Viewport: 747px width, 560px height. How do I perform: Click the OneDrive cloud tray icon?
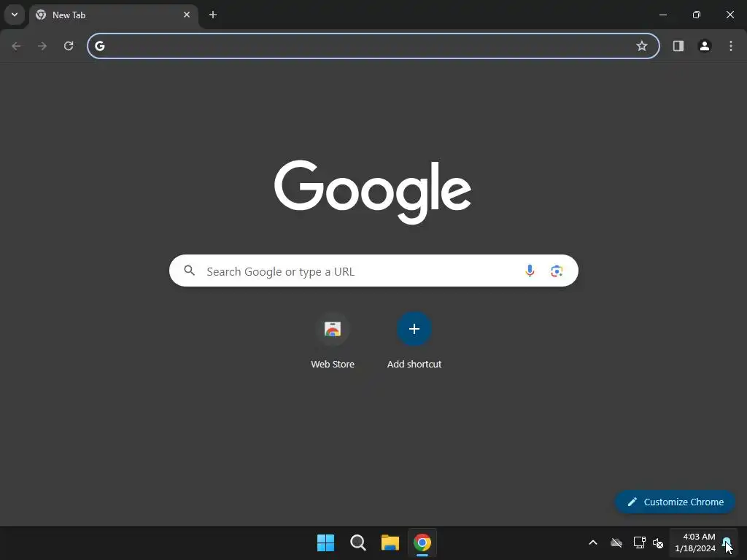(x=616, y=542)
